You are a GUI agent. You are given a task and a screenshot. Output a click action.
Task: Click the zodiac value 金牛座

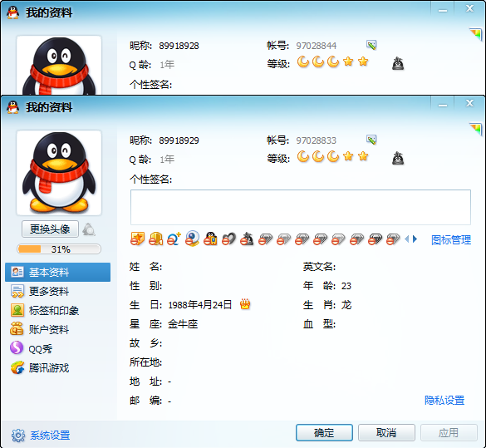click(x=183, y=324)
